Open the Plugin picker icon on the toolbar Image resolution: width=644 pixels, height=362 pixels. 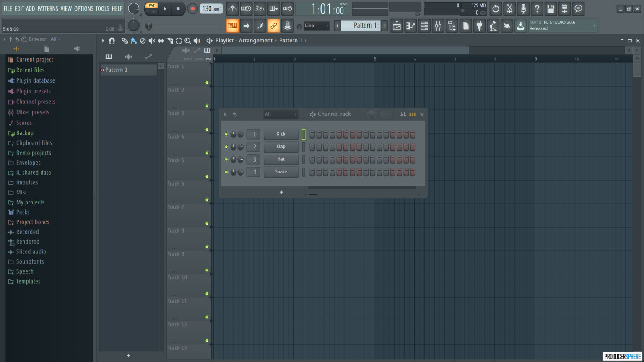[x=479, y=26]
